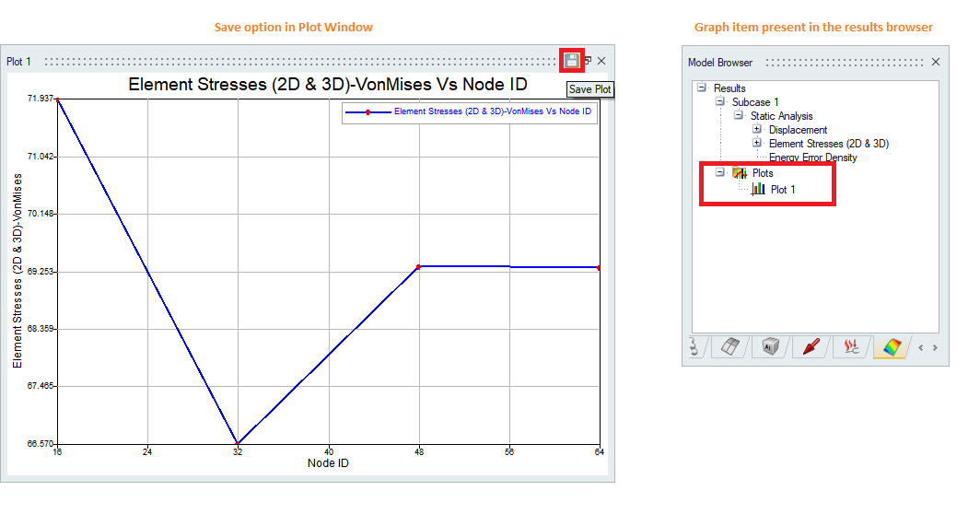The image size is (980, 526).
Task: Click the curve point at node 32
Action: pyautogui.click(x=238, y=443)
